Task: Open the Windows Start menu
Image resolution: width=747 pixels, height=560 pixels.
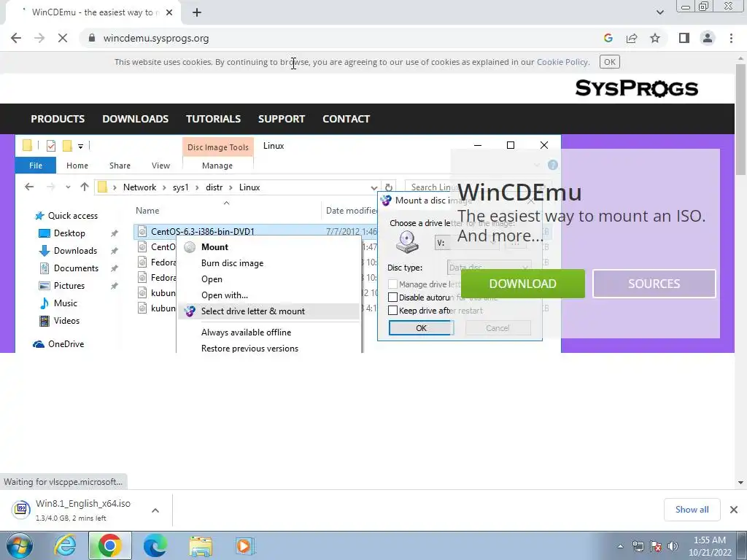Action: click(19, 545)
